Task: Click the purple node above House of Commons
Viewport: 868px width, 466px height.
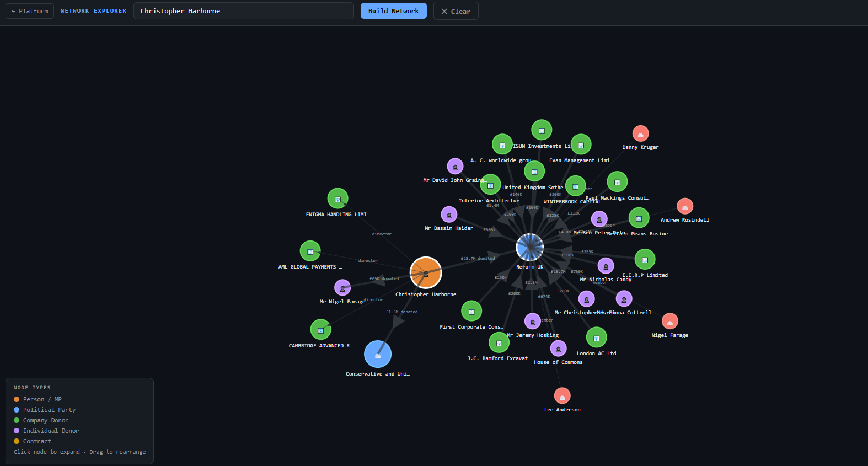Action: coord(559,349)
